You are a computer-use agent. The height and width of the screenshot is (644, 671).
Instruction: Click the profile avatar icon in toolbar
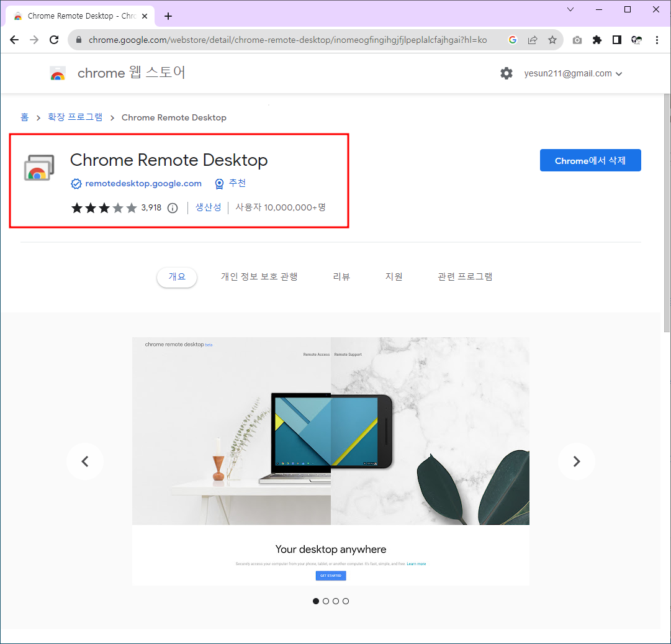coord(636,40)
